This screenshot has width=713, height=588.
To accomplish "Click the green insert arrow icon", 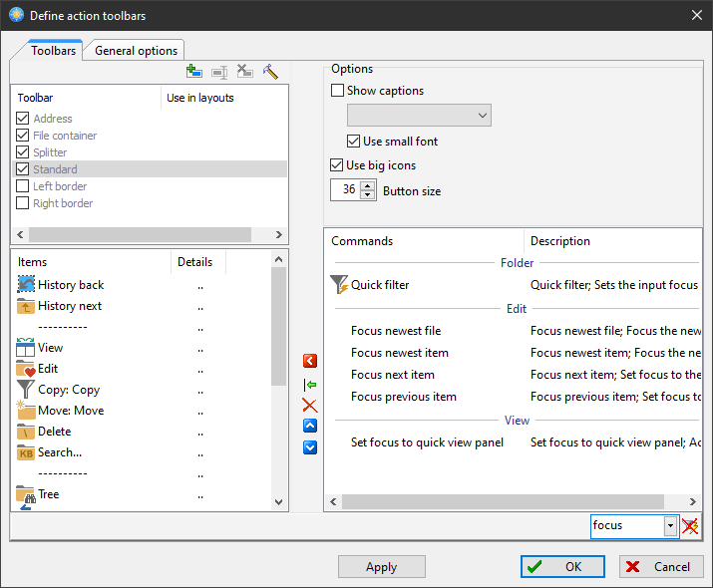I will click(x=309, y=384).
